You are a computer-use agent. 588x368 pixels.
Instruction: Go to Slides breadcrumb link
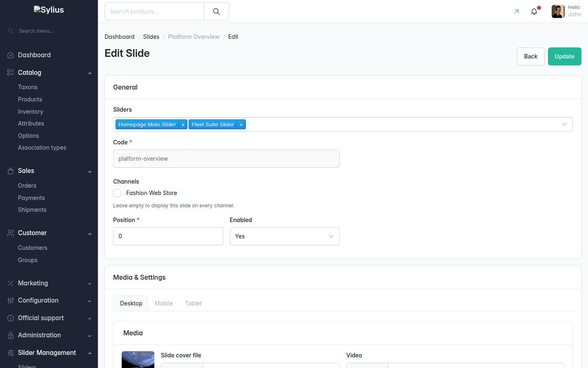coord(151,37)
